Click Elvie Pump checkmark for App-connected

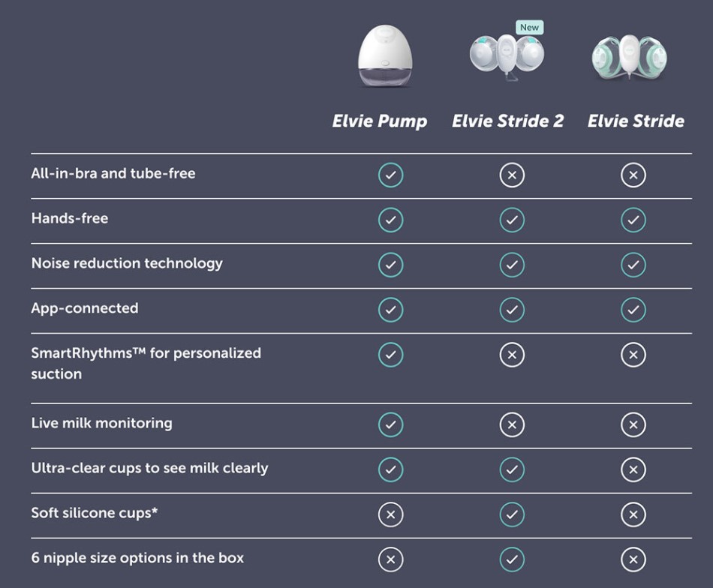(x=390, y=310)
